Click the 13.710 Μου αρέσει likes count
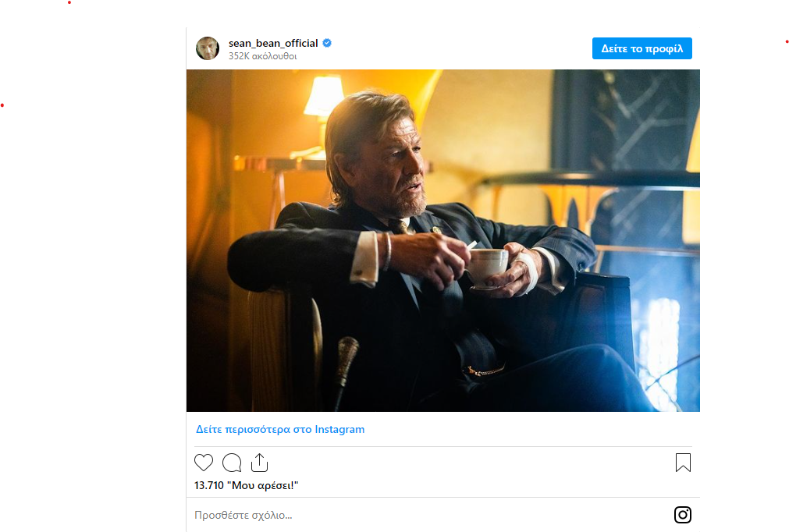 click(x=247, y=485)
